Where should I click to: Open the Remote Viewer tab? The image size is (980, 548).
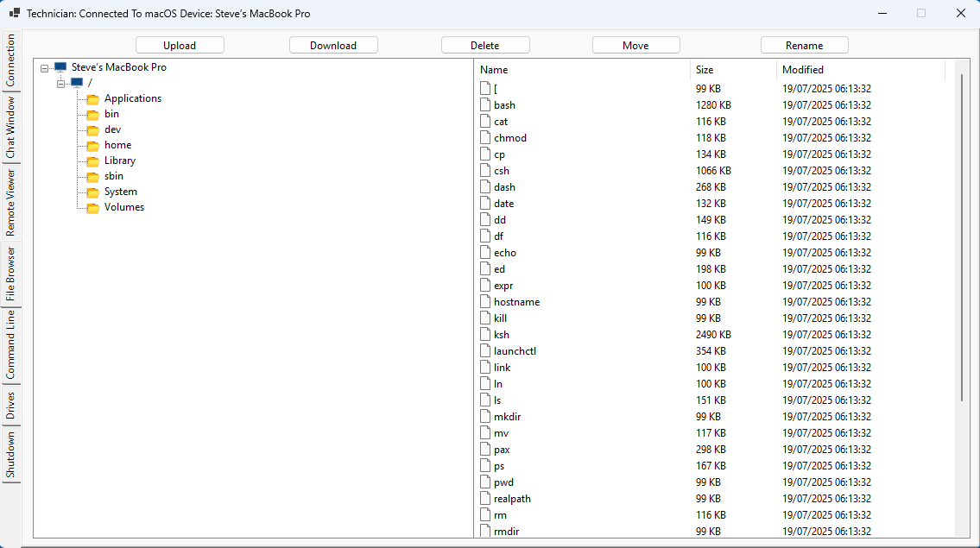click(x=10, y=203)
